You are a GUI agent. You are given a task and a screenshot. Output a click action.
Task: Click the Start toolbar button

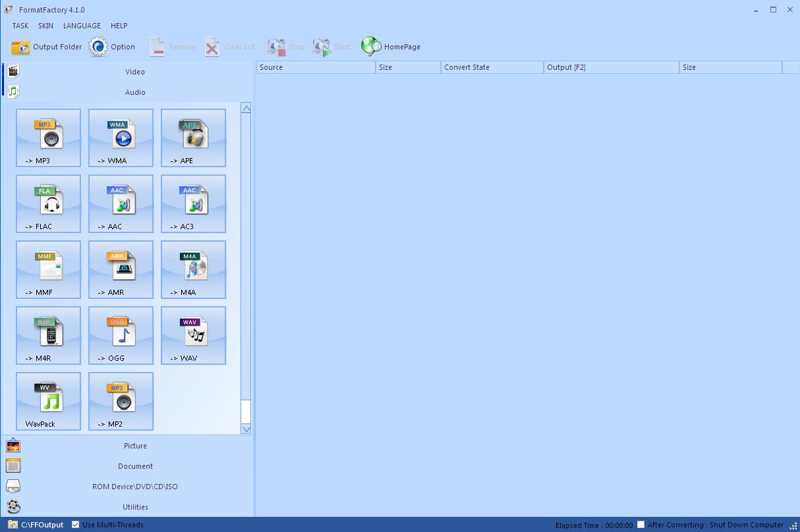point(331,47)
